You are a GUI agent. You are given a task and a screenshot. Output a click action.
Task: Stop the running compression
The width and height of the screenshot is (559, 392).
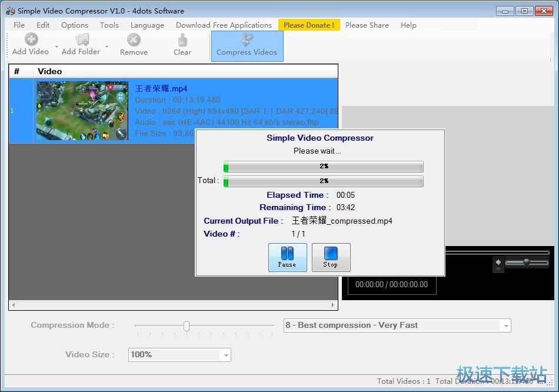click(331, 257)
